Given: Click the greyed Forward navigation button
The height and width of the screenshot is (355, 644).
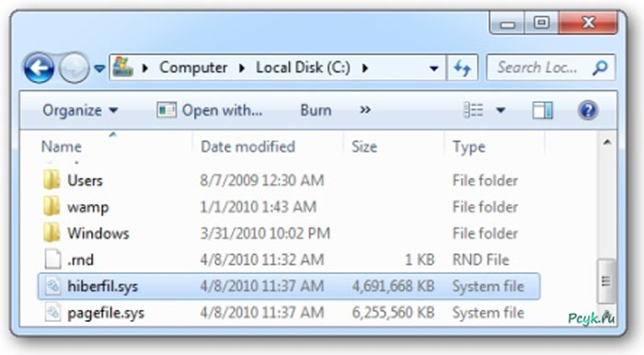Looking at the screenshot, I should click(x=74, y=68).
